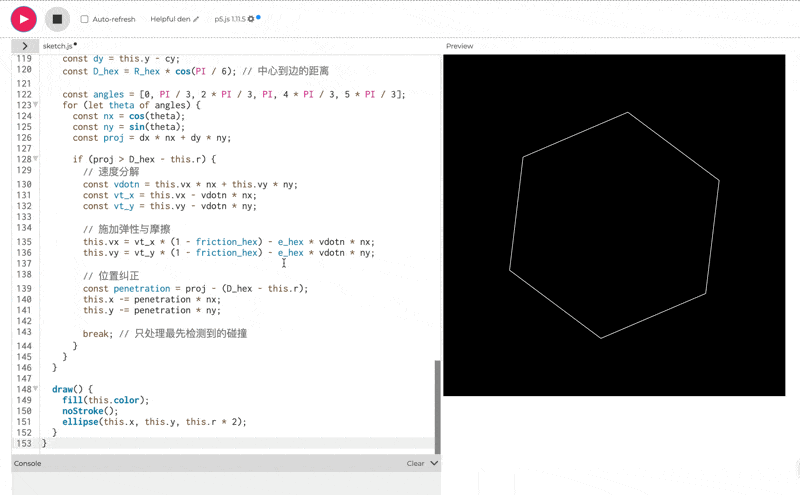
Task: Clear the console output
Action: tap(415, 463)
